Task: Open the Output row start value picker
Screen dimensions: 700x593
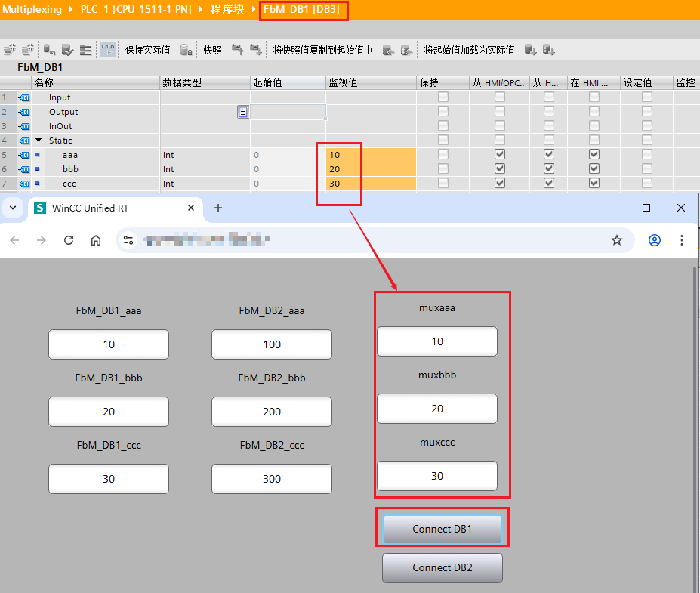Action: click(242, 112)
